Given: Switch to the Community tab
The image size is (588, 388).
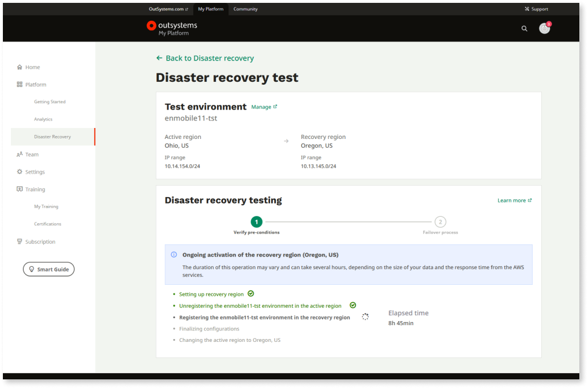Looking at the screenshot, I should (245, 9).
